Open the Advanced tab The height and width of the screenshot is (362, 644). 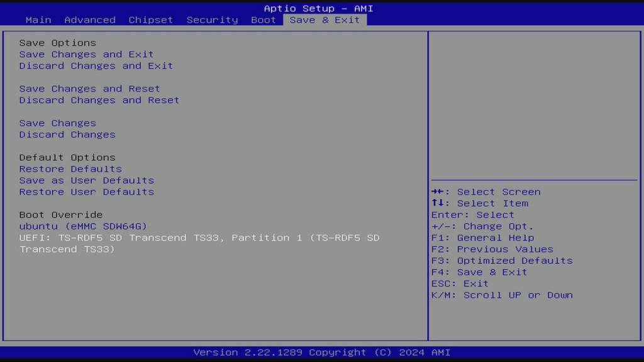90,19
